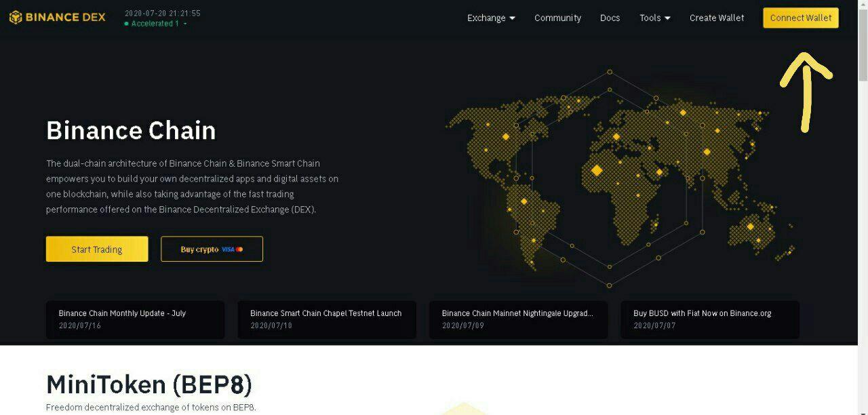Click the Binance DEX logo

(x=58, y=18)
